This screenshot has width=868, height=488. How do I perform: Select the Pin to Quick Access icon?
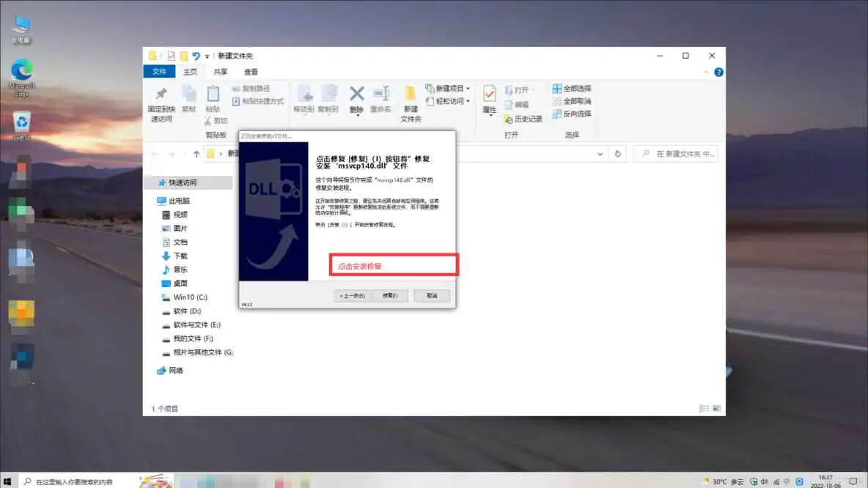coord(160,99)
